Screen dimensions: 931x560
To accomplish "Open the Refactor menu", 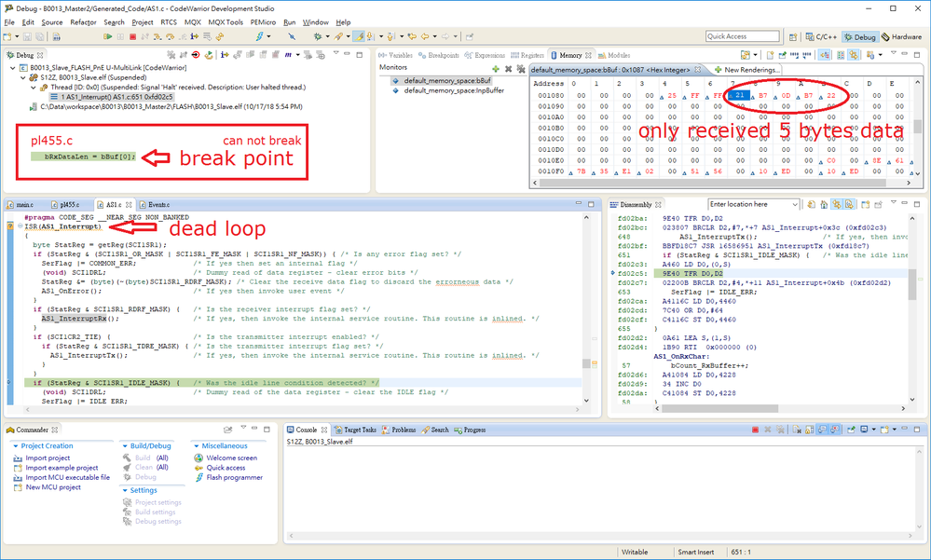I will click(83, 22).
